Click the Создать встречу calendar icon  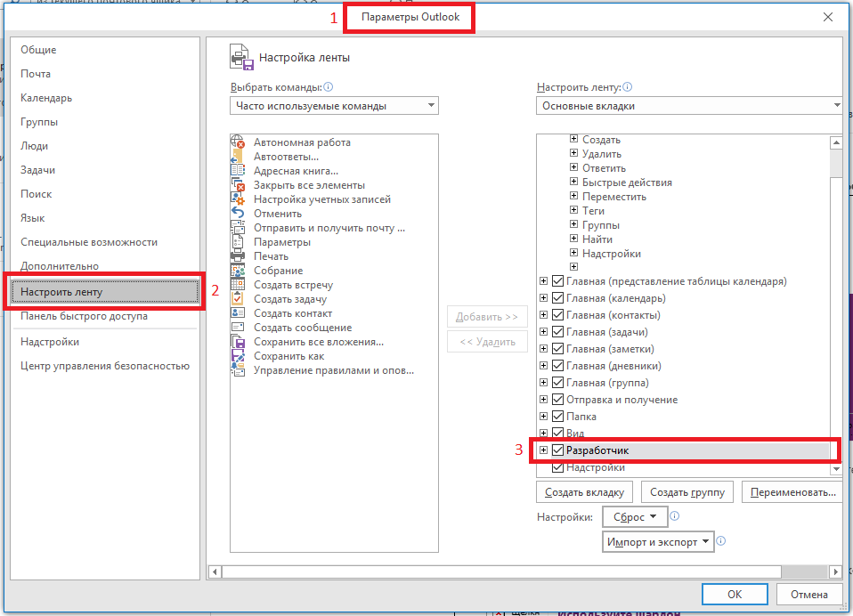(238, 284)
